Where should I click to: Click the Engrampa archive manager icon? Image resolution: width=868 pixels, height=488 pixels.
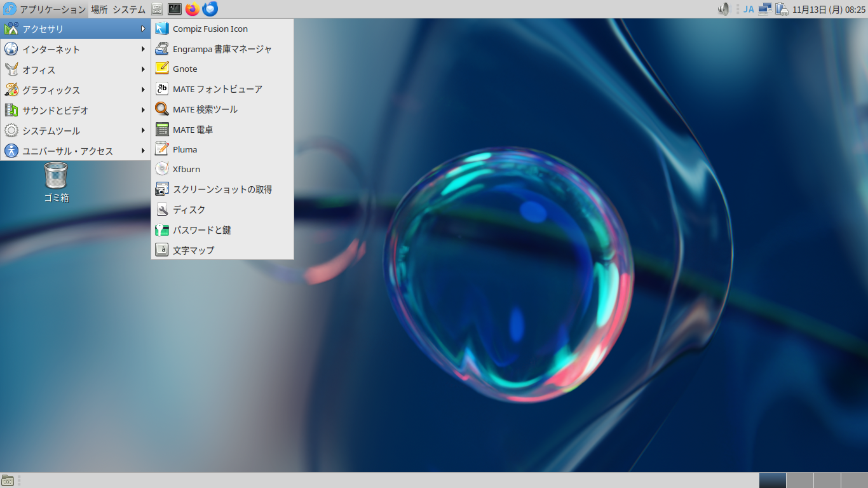(162, 49)
